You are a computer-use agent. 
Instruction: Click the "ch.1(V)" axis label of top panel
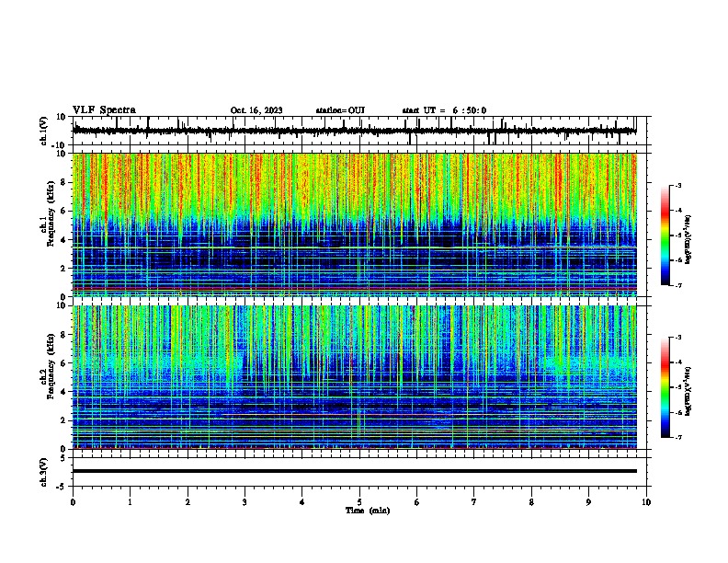tap(43, 131)
